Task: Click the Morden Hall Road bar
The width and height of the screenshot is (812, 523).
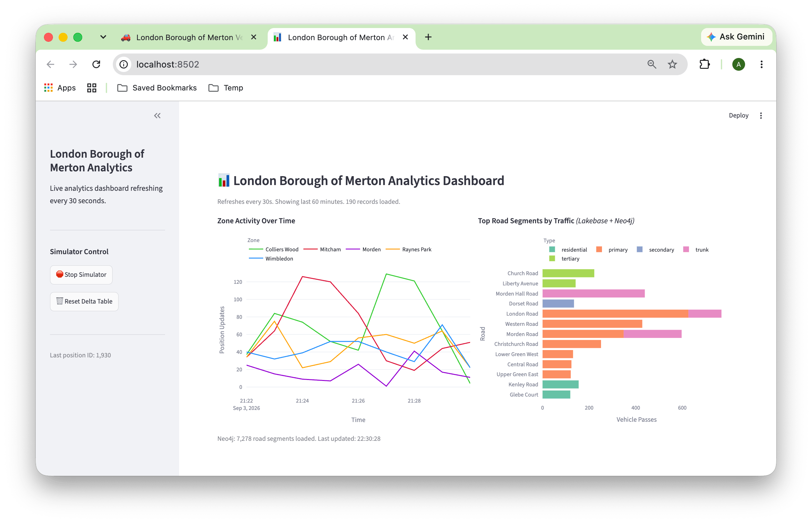Action: [x=593, y=293]
